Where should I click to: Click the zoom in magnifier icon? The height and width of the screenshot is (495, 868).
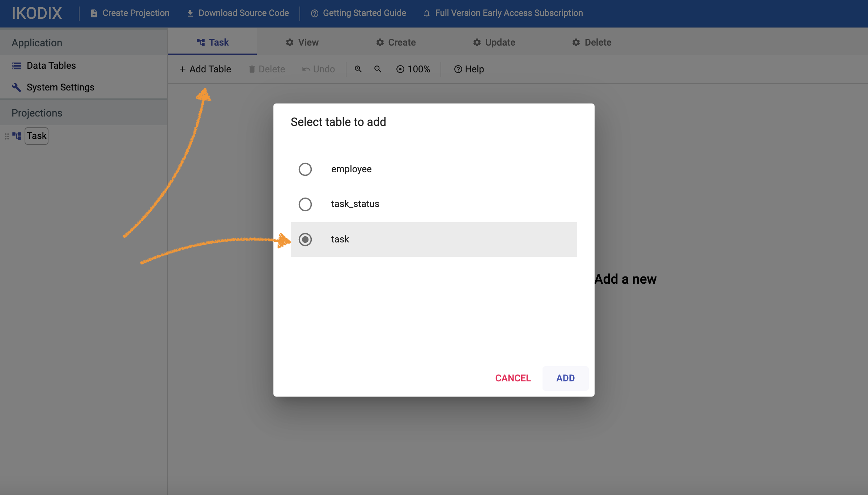click(x=358, y=69)
